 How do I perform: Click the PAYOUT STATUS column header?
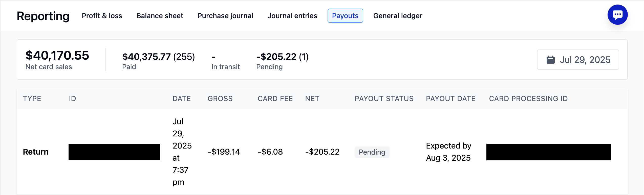(x=384, y=99)
